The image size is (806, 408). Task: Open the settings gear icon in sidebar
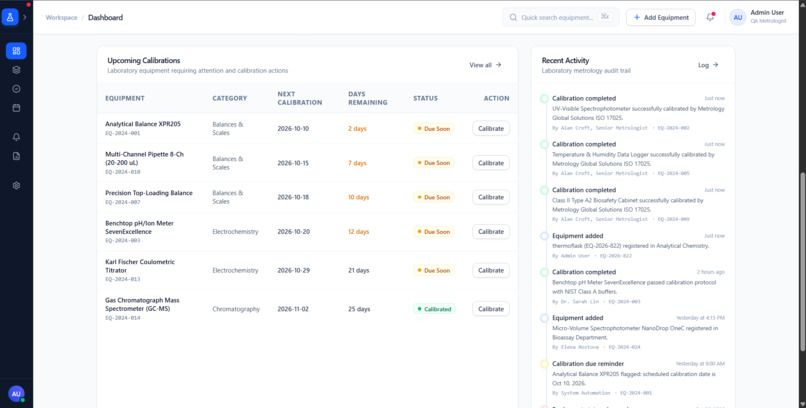click(x=16, y=186)
